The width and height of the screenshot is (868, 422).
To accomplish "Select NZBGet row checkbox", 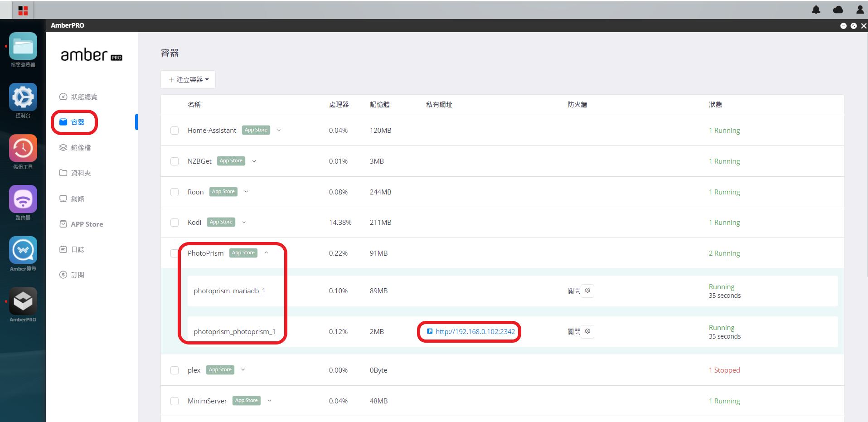I will pos(175,161).
